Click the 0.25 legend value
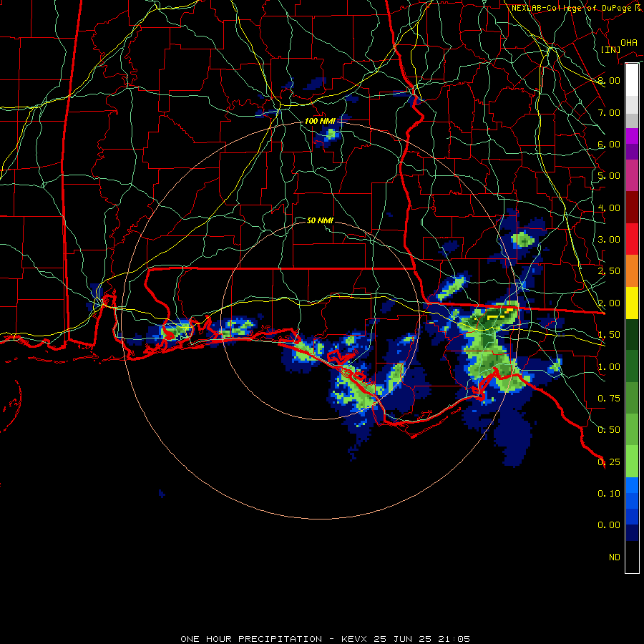644x644 pixels. (609, 462)
